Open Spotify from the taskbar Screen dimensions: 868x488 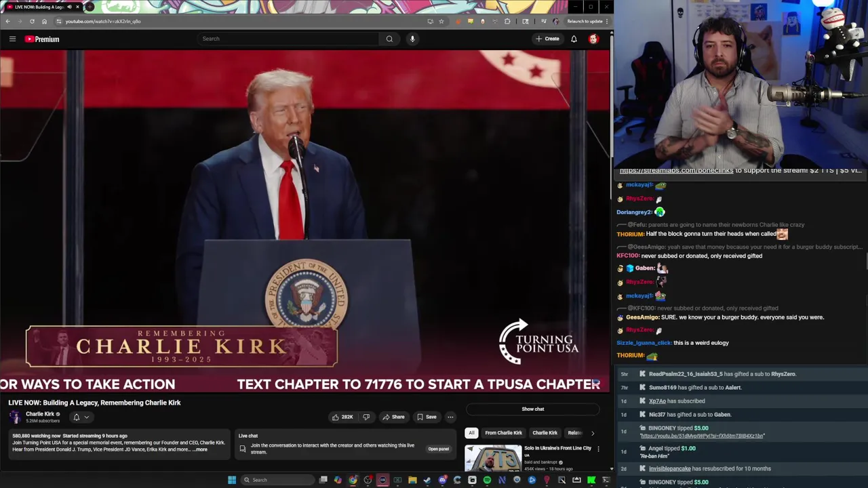click(487, 480)
